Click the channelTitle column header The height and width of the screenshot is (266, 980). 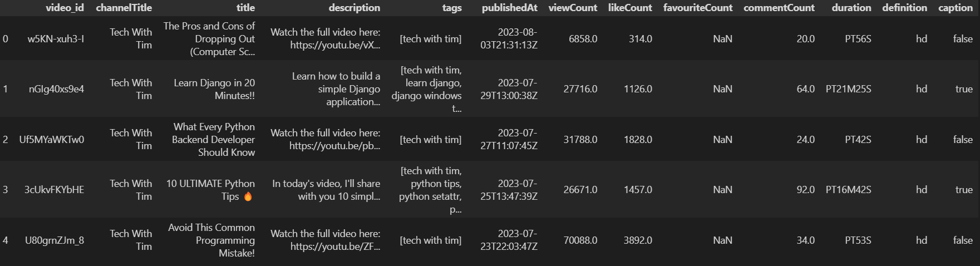[124, 8]
